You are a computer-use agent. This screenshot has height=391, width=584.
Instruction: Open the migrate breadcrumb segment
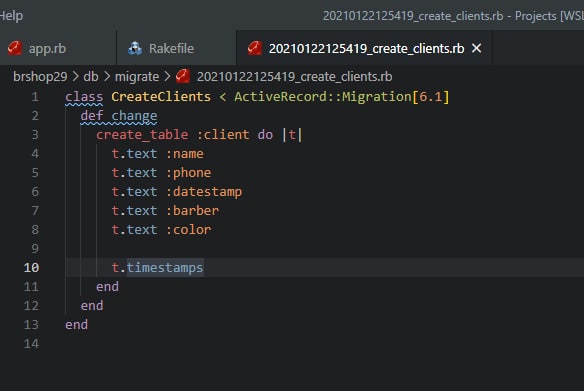pos(137,77)
